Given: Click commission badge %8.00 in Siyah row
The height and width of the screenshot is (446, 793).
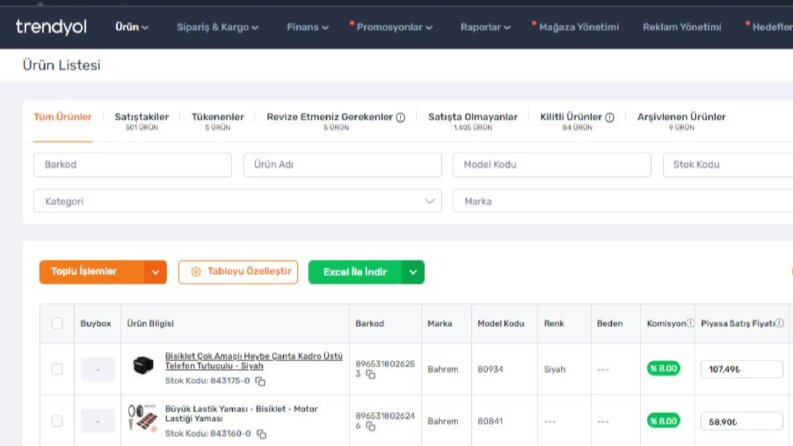Looking at the screenshot, I should click(x=663, y=368).
